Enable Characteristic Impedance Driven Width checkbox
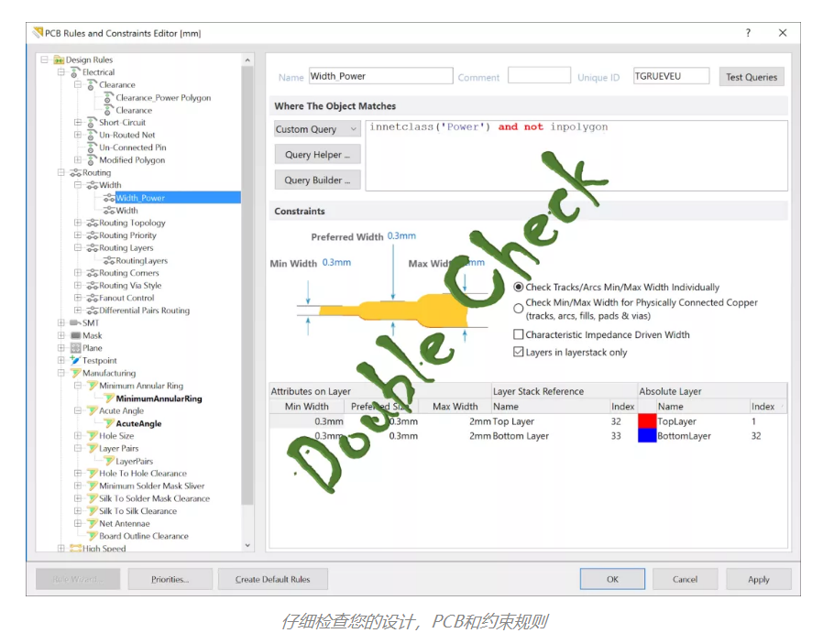834x644 pixels. (x=519, y=335)
